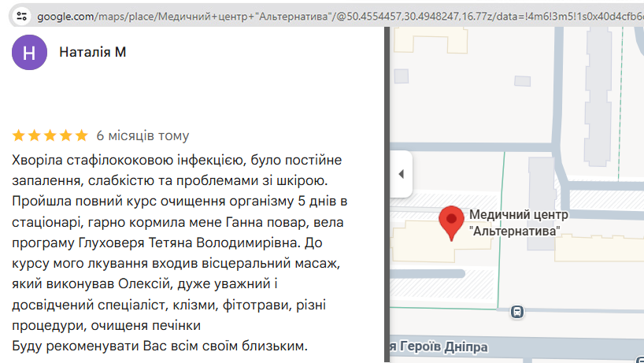Click the line "Буду рекомендувати Вас всім"
644x363 pixels.
click(160, 345)
